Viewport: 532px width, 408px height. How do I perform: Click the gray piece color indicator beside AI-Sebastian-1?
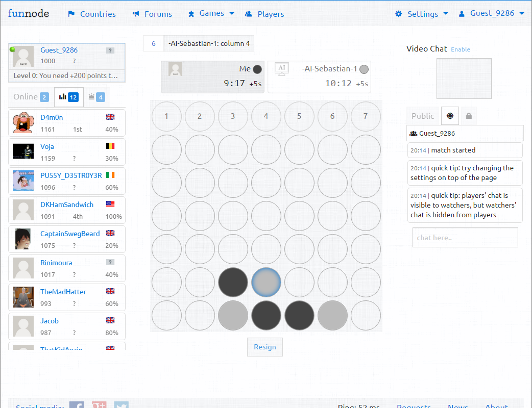[x=364, y=69]
